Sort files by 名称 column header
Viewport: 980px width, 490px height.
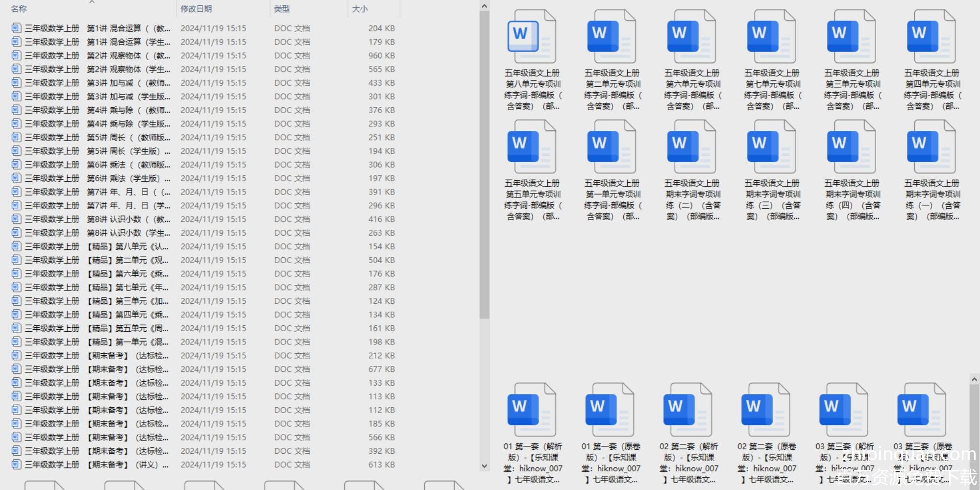[x=19, y=9]
